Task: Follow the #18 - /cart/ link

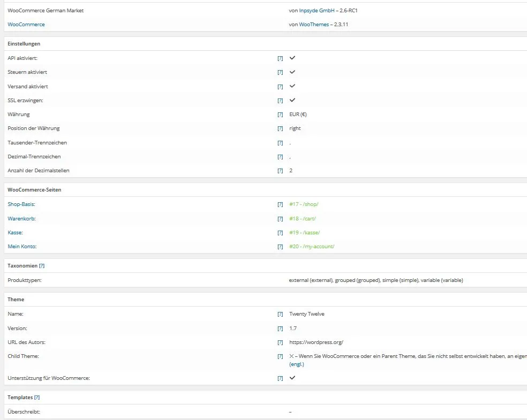Action: coord(303,219)
